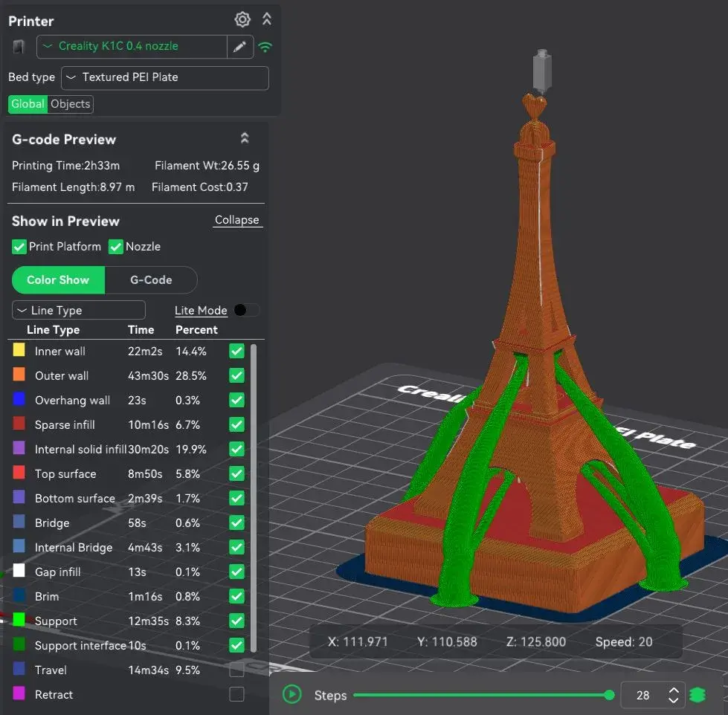This screenshot has width=728, height=715.
Task: Click the Gap infill white swatch
Action: (x=19, y=571)
